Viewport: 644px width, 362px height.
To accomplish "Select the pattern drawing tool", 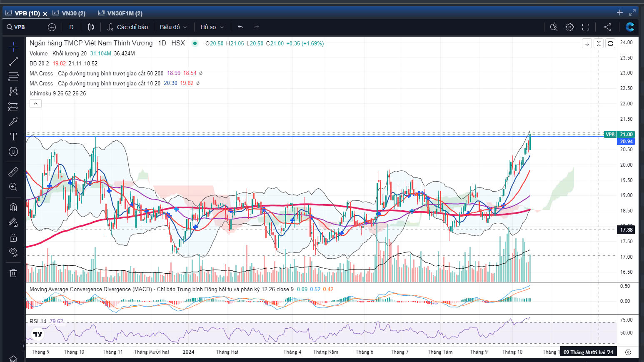I will [x=13, y=92].
